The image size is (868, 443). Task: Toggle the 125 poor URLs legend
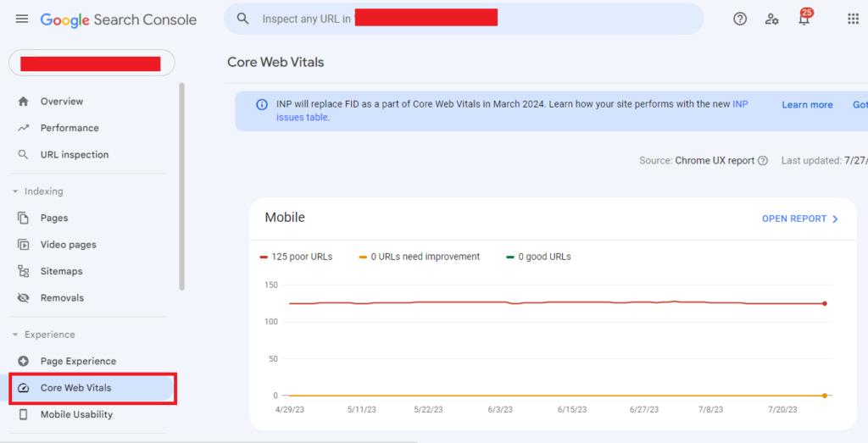(296, 257)
